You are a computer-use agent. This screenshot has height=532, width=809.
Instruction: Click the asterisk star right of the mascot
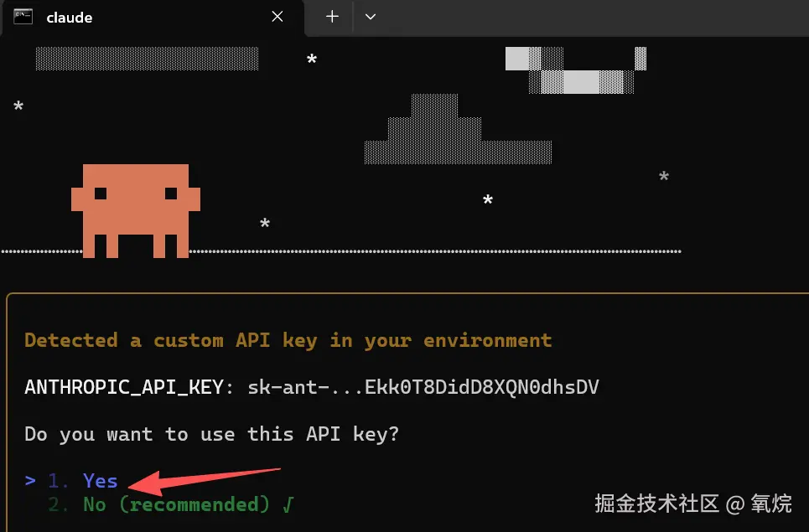[x=265, y=223]
